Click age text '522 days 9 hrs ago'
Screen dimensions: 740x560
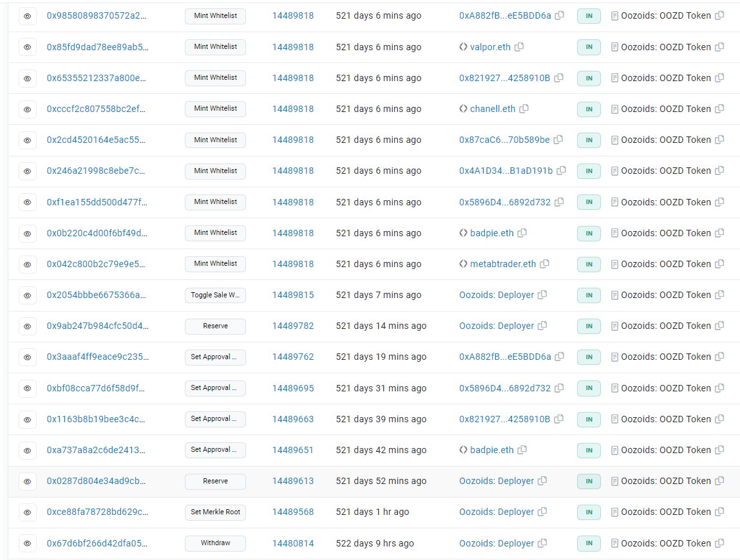click(x=375, y=543)
